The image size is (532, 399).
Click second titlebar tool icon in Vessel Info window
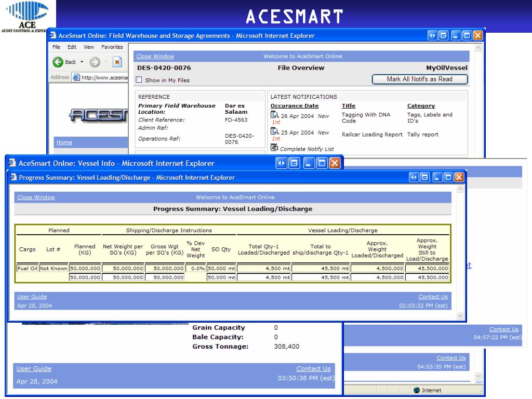pyautogui.click(x=294, y=163)
